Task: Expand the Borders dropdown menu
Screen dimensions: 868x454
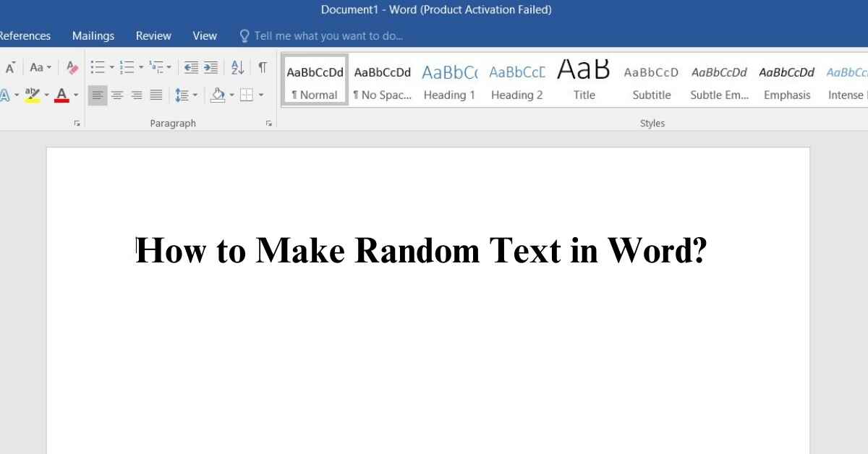Action: (262, 95)
